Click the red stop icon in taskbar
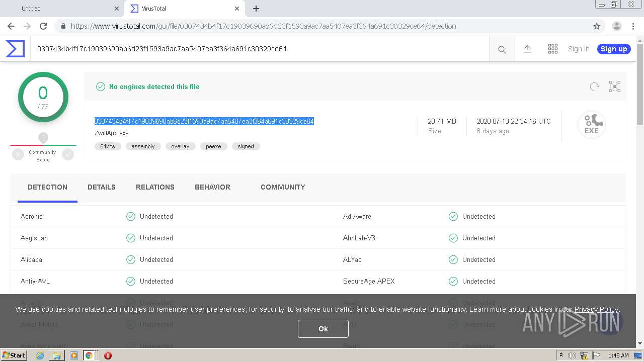The width and height of the screenshot is (644, 362). [108, 355]
